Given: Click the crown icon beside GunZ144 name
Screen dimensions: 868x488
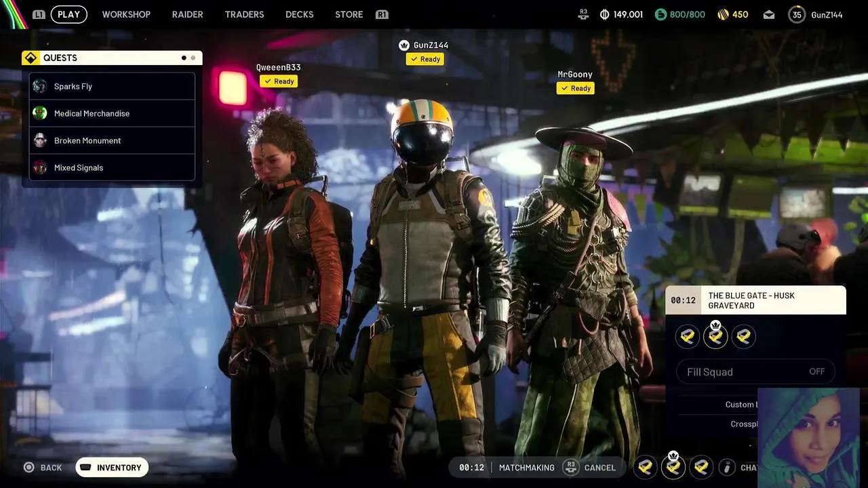Looking at the screenshot, I should coord(404,45).
